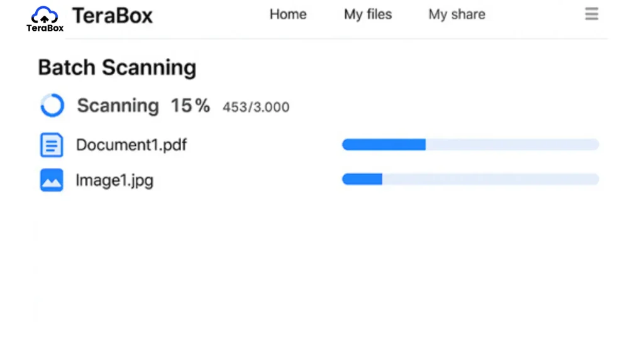Click the 15 % percentage indicator
The height and width of the screenshot is (362, 644).
click(x=191, y=106)
